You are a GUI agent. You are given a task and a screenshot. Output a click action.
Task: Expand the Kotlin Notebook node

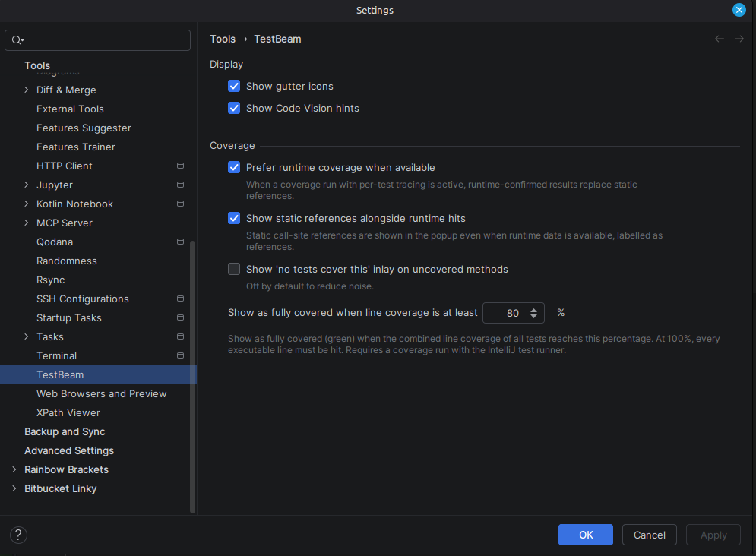point(27,204)
